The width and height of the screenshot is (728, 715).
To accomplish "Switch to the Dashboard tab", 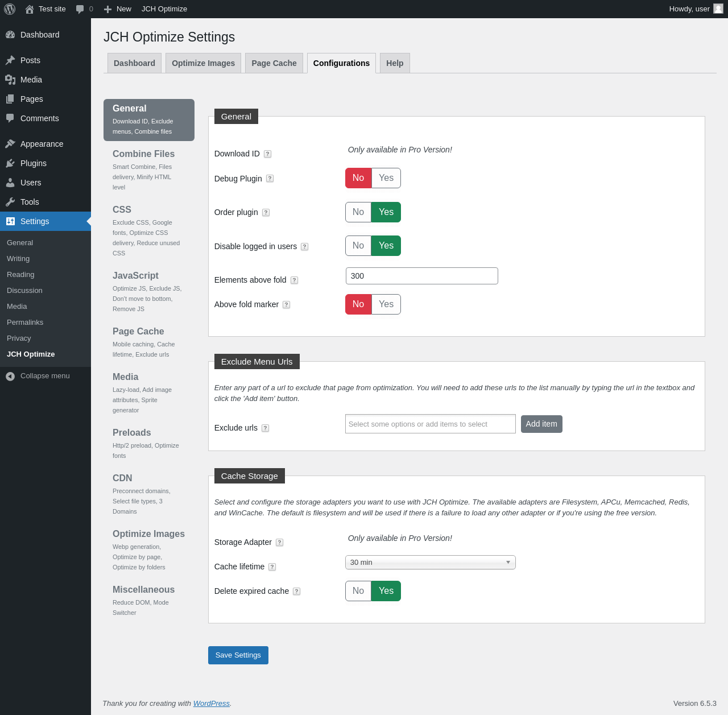I will coord(134,63).
